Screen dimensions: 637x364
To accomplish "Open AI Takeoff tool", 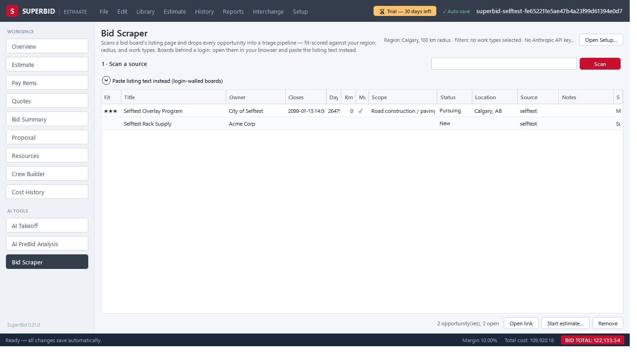I will [47, 225].
